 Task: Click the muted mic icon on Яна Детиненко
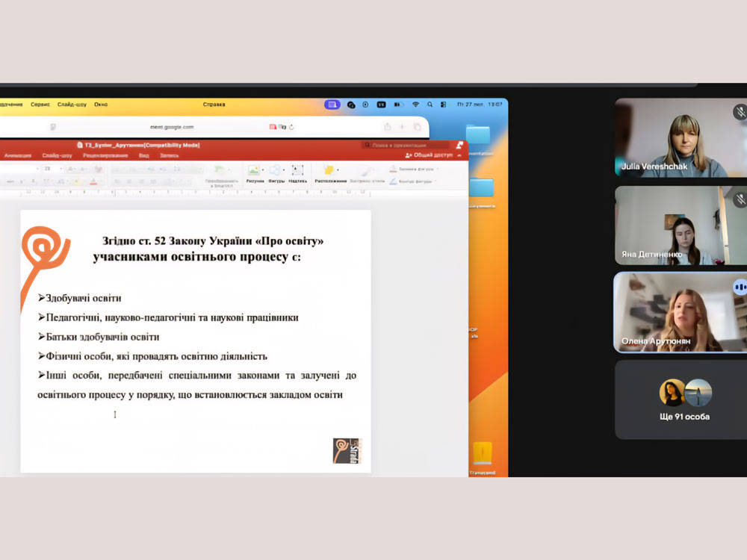740,199
